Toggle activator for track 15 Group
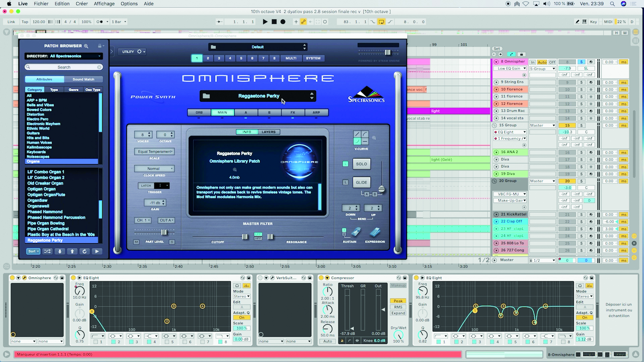 point(567,125)
